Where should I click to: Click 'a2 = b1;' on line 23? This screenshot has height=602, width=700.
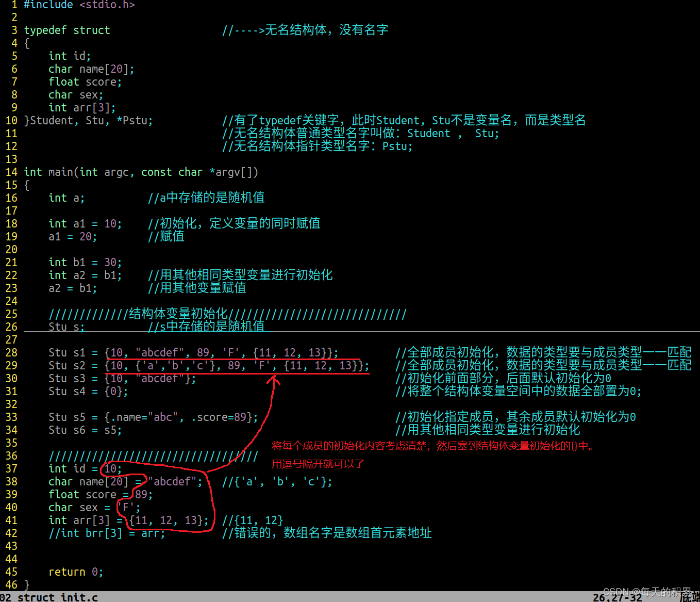[73, 288]
